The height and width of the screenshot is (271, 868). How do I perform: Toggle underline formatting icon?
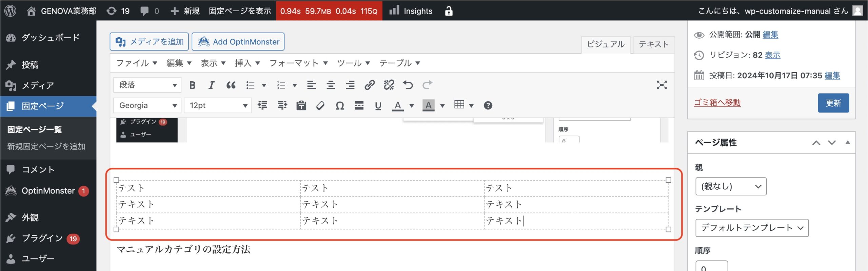(x=378, y=106)
